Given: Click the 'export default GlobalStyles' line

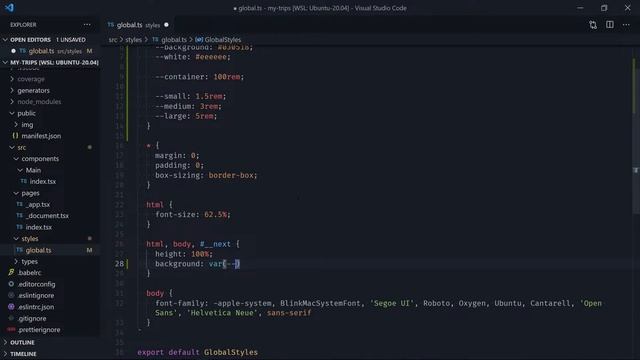Looking at the screenshot, I should coord(198,352).
